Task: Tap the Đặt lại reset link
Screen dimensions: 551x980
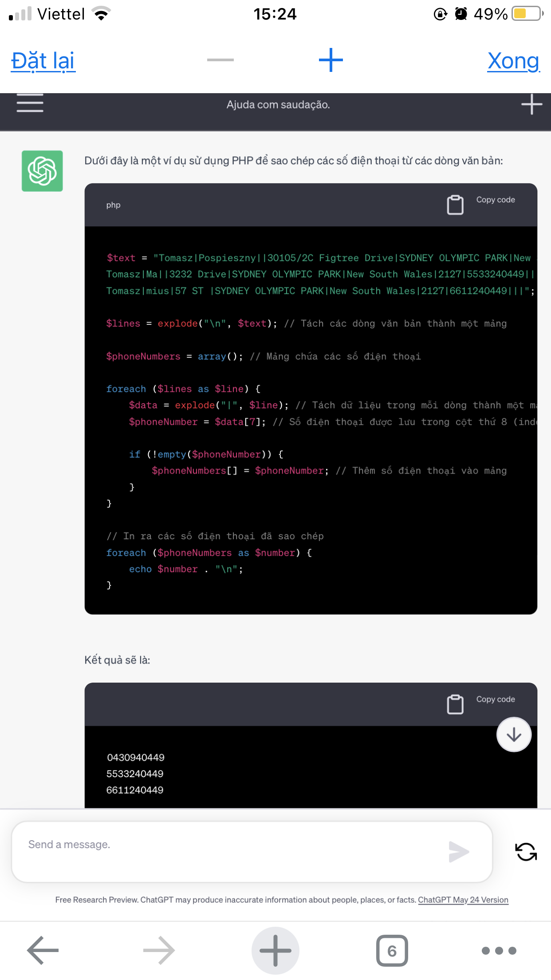Action: pyautogui.click(x=43, y=61)
